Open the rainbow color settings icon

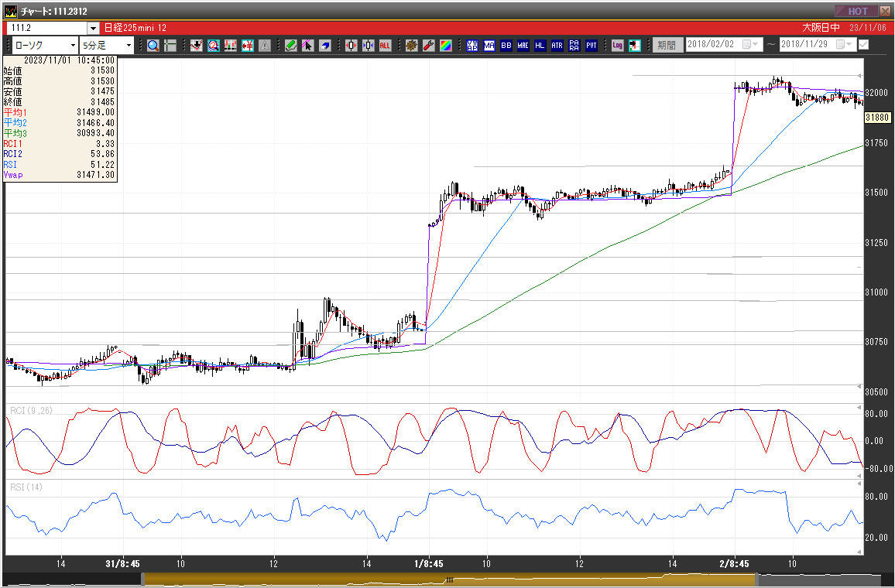pyautogui.click(x=446, y=46)
